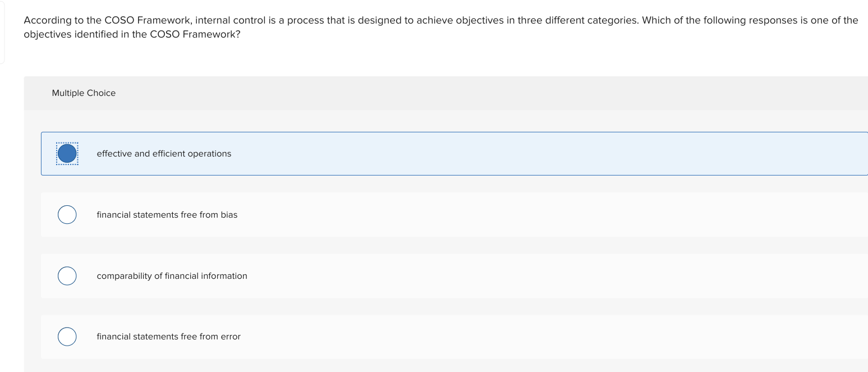Click the empty circle beside 'financial statements free from bias'
Image resolution: width=868 pixels, height=372 pixels.
(67, 214)
